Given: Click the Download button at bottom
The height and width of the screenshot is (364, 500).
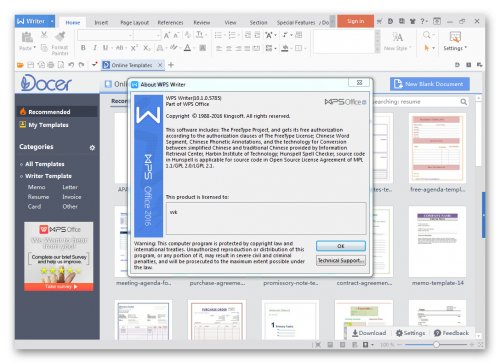Looking at the screenshot, I should coord(369,333).
